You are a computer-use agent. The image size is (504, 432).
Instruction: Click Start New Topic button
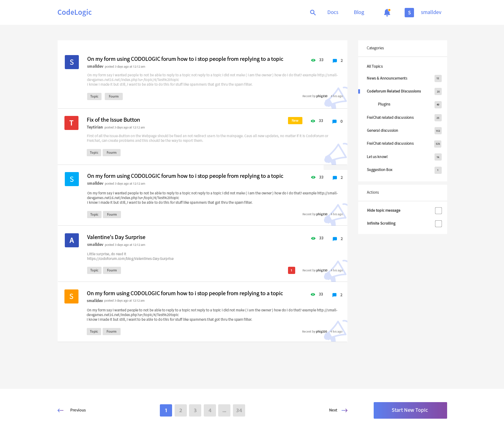coord(410,410)
